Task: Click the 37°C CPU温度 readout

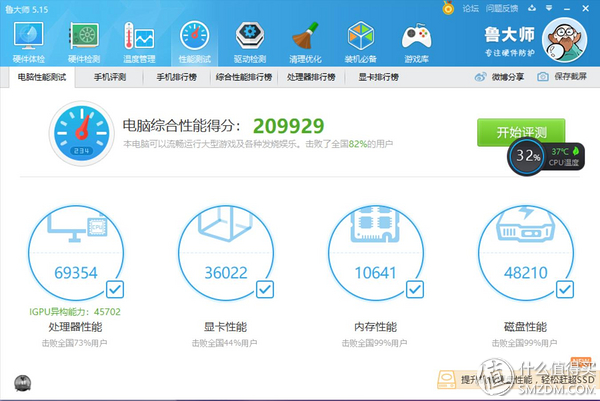Action: pos(564,156)
